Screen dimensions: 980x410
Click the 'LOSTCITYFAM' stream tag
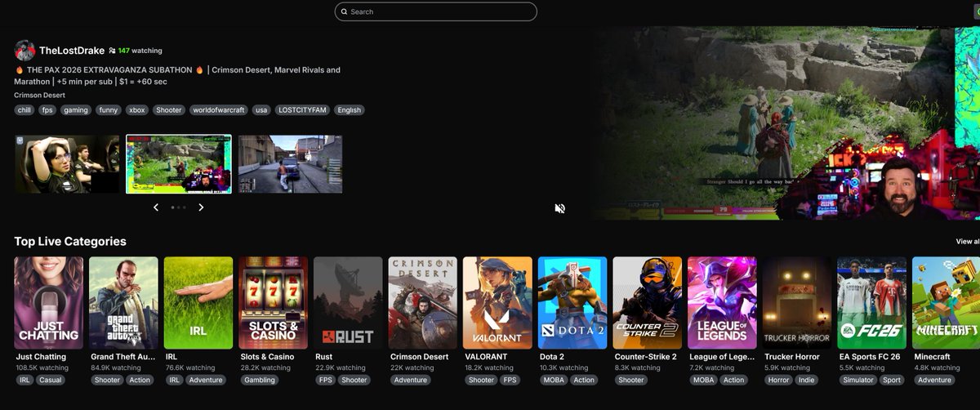point(302,110)
